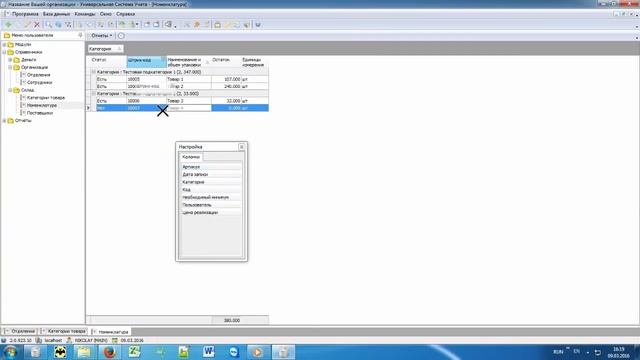The width and height of the screenshot is (640, 360).
Task: Open the Окно menu
Action: pos(105,14)
